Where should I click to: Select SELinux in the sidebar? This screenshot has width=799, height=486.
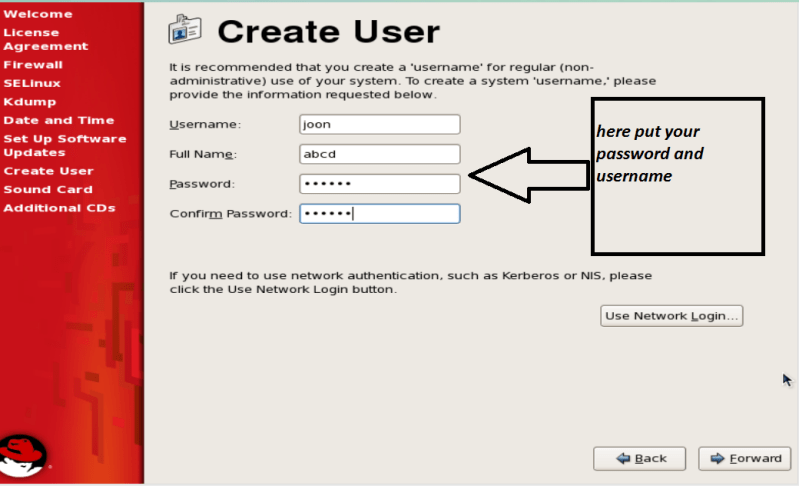click(32, 83)
